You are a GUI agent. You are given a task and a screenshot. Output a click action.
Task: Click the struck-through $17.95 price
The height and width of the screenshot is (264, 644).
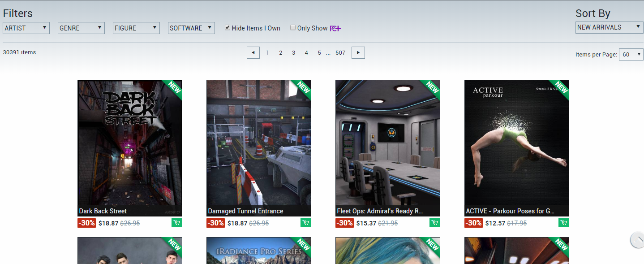tap(517, 223)
